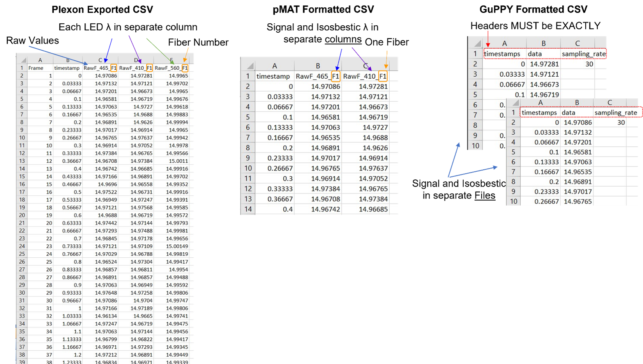Select the 0.4 timestamp in the pMAT sheet
Screen dimensions: 643x364
click(x=274, y=209)
